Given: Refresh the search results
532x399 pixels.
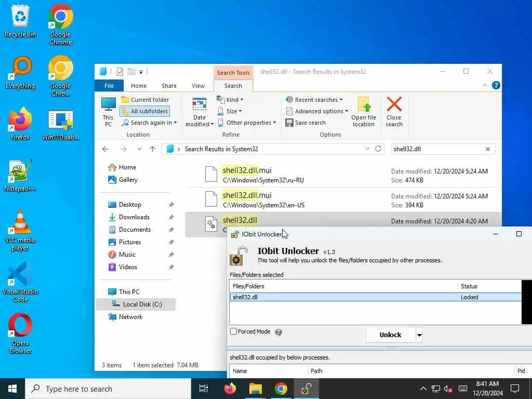Looking at the screenshot, I should [378, 149].
